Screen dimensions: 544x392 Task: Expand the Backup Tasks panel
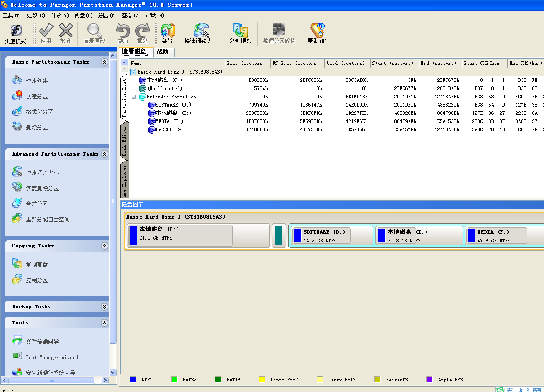pyautogui.click(x=104, y=307)
